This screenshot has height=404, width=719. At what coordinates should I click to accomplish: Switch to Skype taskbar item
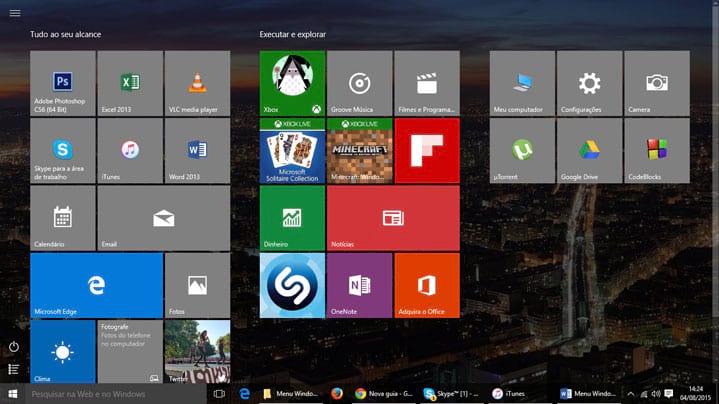452,394
